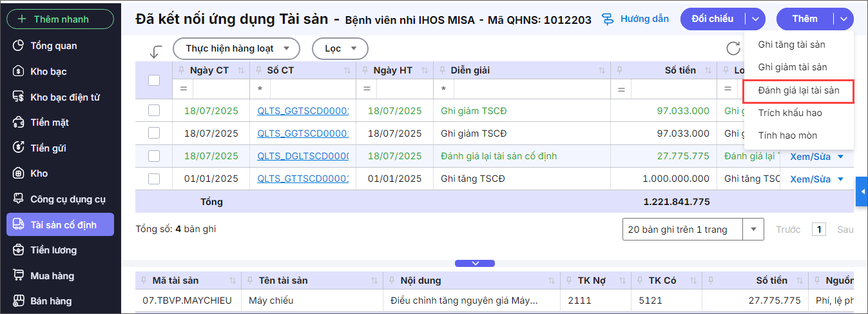Screen dimensions: 868x314
Task: Open Xem/Sửa dropdown arrow for Đánh giá lại row
Action: [840, 156]
